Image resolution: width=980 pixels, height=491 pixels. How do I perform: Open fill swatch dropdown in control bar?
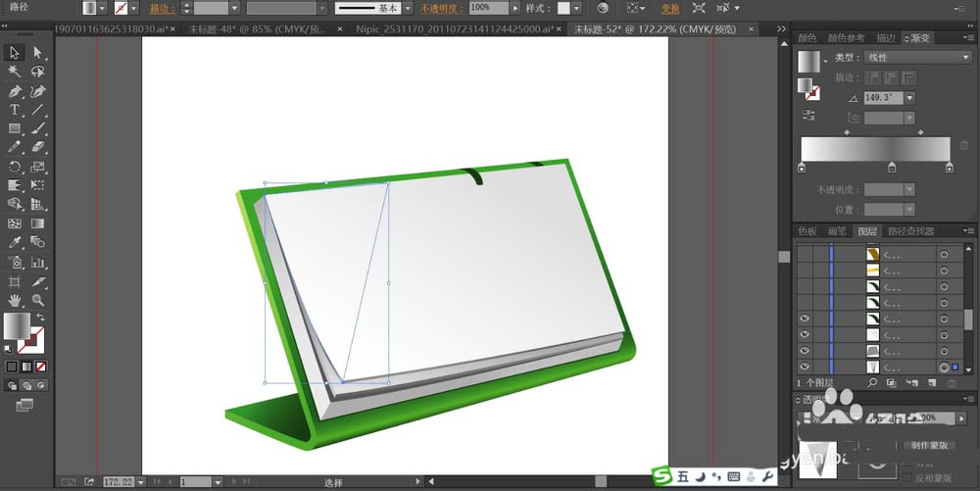coord(103,8)
